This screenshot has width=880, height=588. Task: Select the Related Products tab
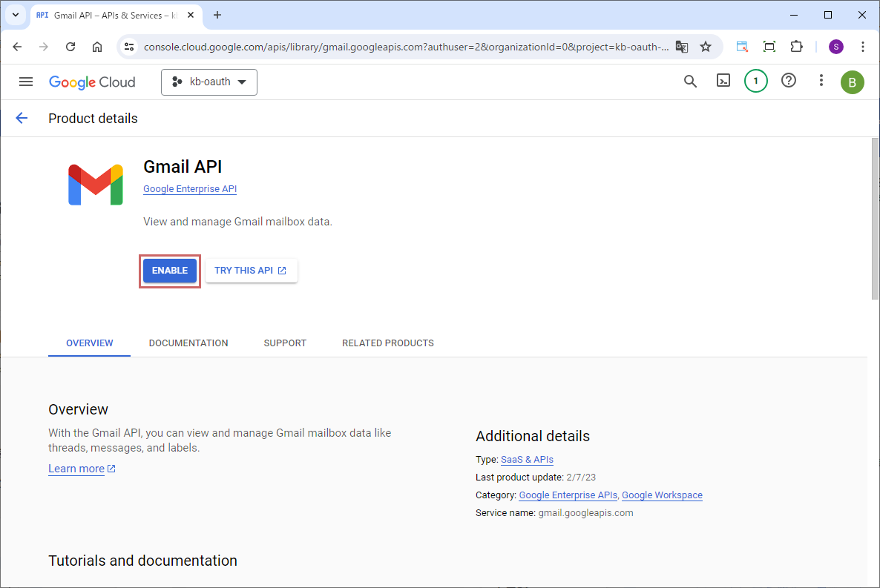(387, 343)
